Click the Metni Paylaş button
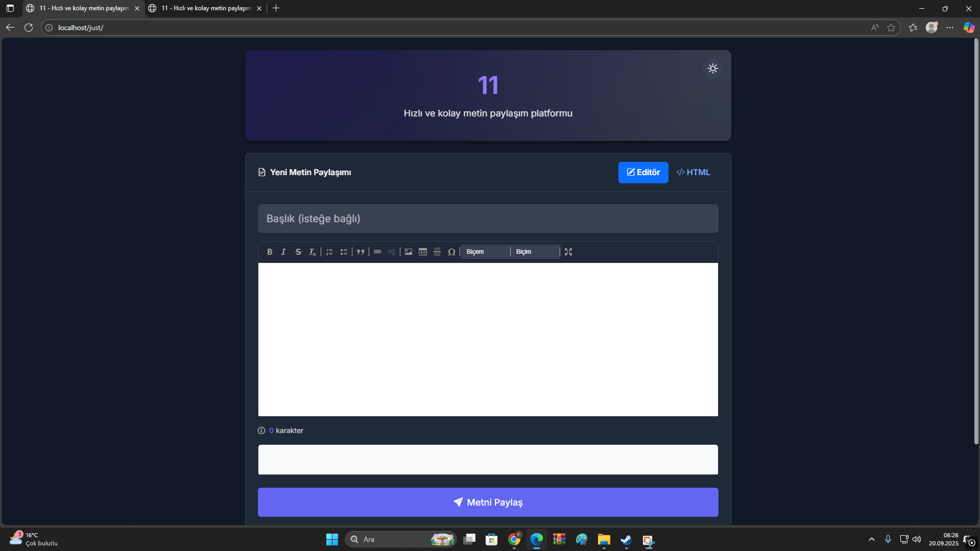 click(x=488, y=502)
